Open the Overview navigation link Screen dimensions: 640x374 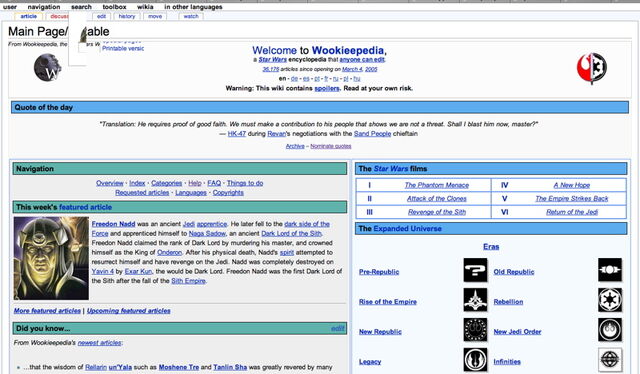pyautogui.click(x=110, y=183)
